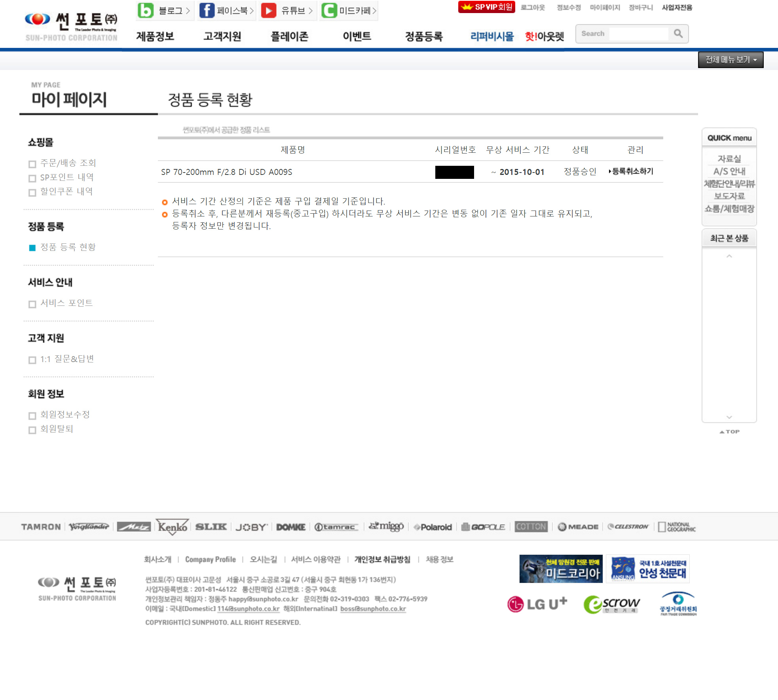Click the TAMRON brand logo strip item
This screenshot has width=778, height=700.
click(41, 527)
